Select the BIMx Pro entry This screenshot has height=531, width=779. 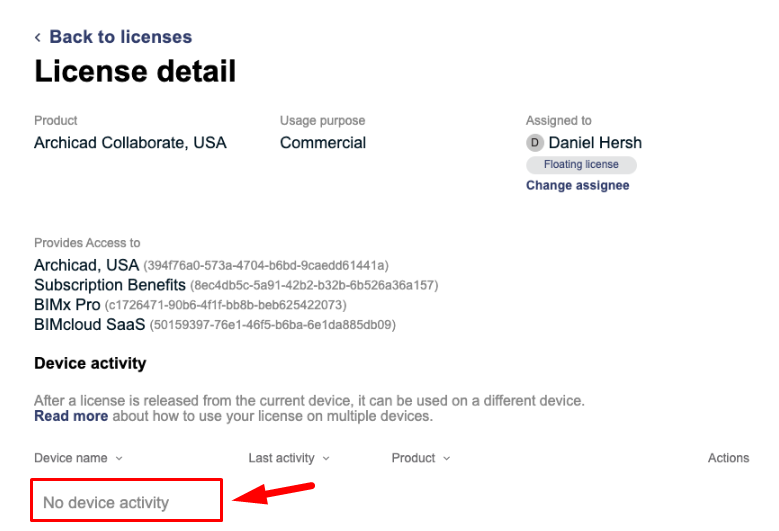point(67,304)
